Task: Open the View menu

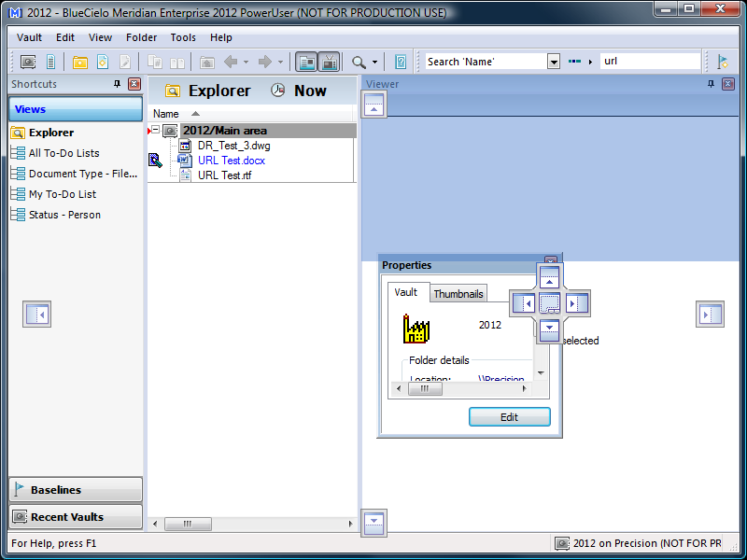Action: [x=100, y=37]
